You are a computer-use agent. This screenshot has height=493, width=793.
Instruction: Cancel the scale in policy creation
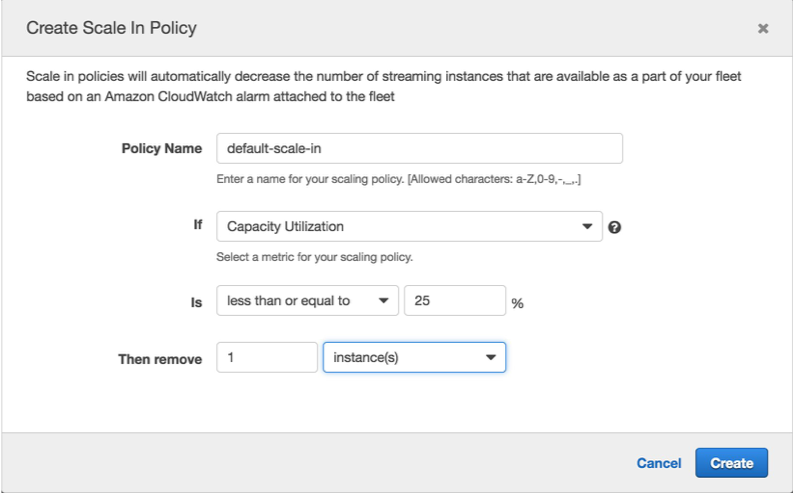[658, 463]
